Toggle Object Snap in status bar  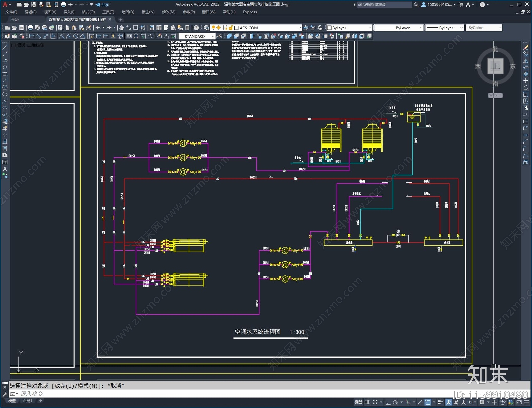point(428,402)
